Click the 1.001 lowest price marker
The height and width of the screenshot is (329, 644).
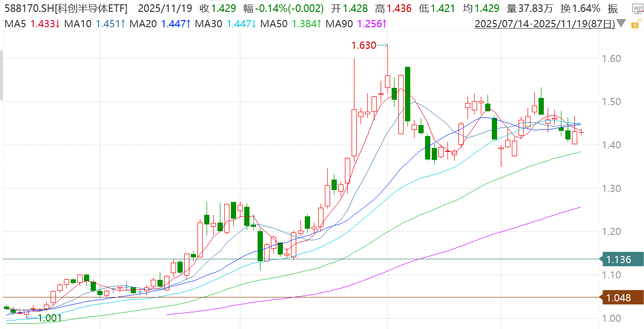50,318
